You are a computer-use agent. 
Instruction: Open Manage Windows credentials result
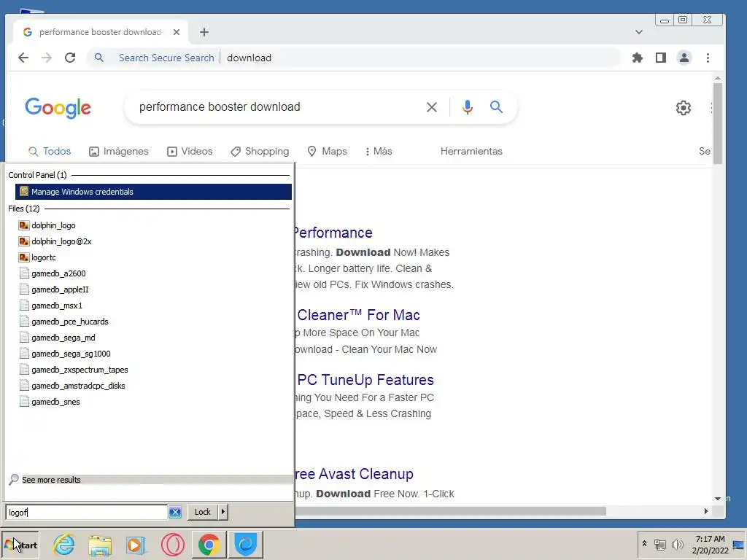[x=153, y=192]
